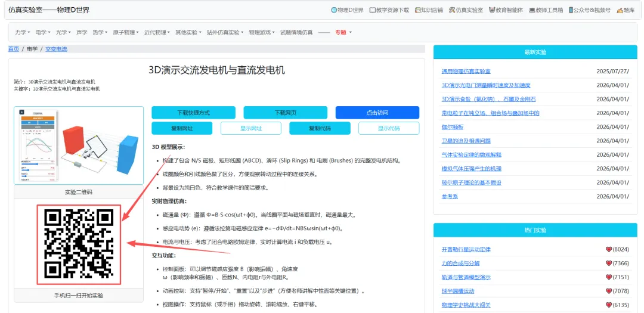
Task: Click the heart icon next to 轨道与管道模型演示
Action: 609,277
